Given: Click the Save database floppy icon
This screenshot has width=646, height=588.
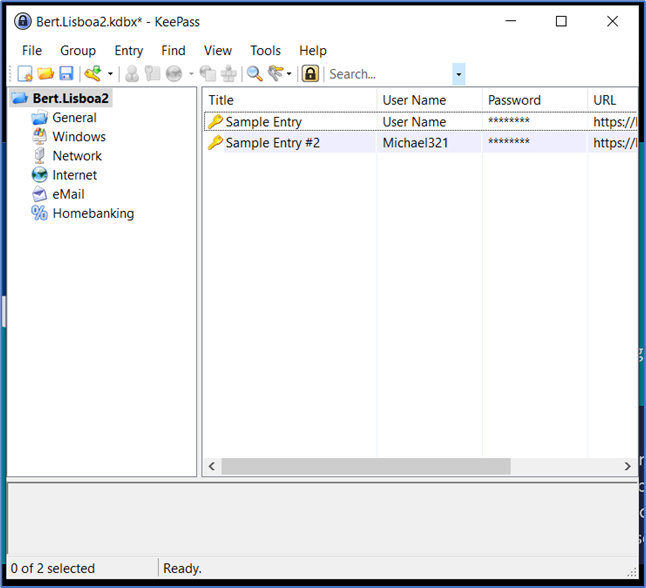Looking at the screenshot, I should pos(66,74).
